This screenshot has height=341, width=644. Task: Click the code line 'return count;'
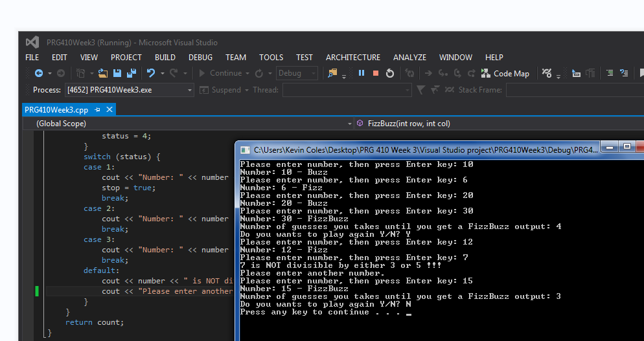[95, 322]
